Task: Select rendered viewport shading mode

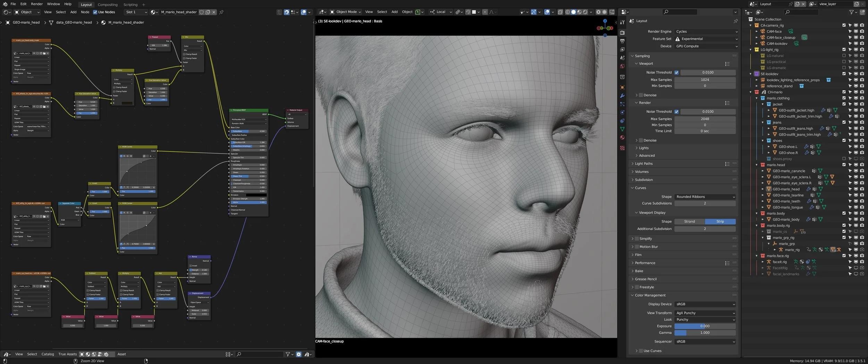Action: 585,12
